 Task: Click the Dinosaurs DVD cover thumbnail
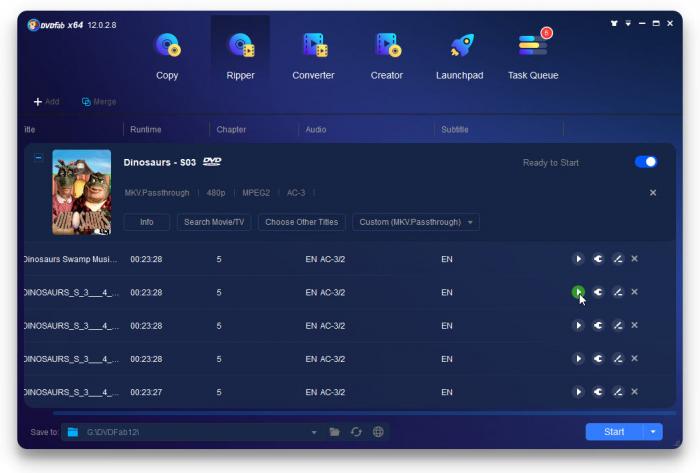81,192
